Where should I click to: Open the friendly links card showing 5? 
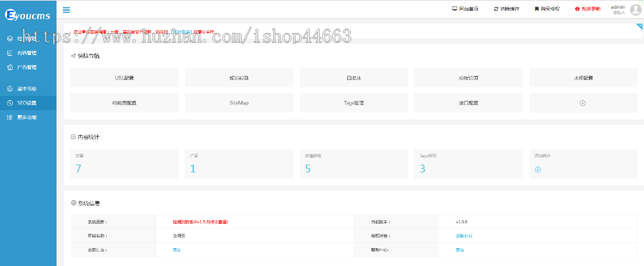click(x=353, y=164)
